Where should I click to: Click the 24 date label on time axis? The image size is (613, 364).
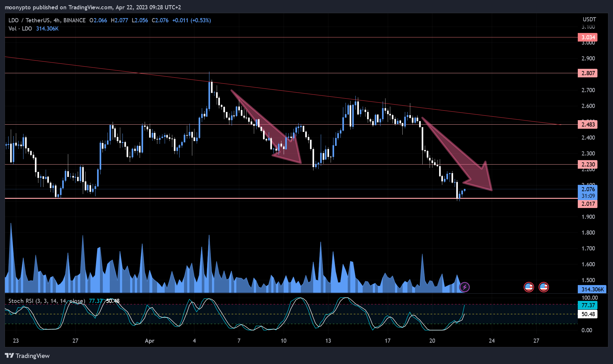(492, 341)
